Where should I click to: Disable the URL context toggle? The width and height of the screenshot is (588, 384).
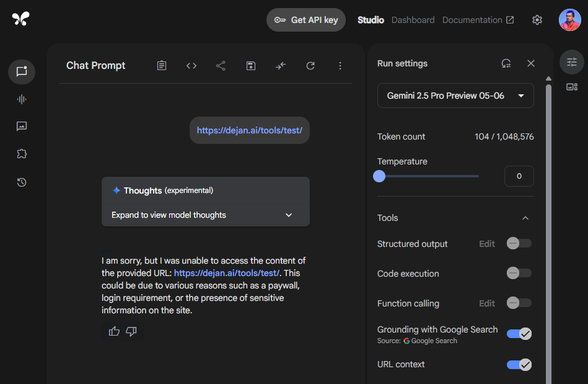click(x=519, y=365)
